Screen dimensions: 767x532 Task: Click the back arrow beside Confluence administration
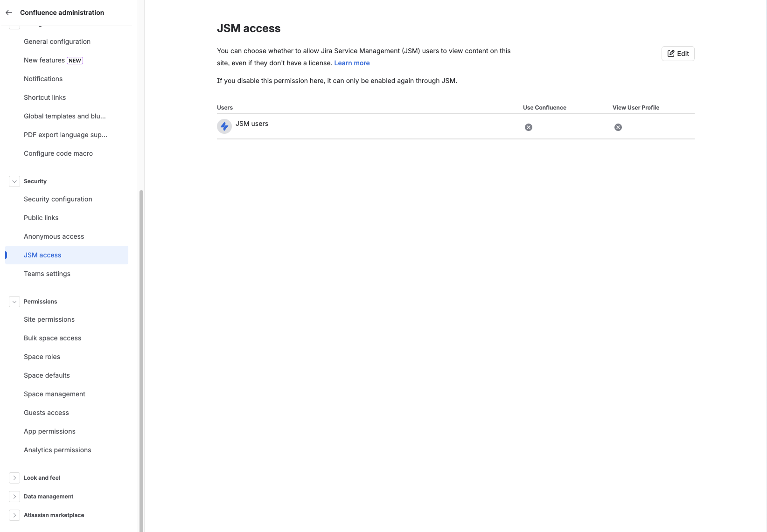click(x=9, y=13)
